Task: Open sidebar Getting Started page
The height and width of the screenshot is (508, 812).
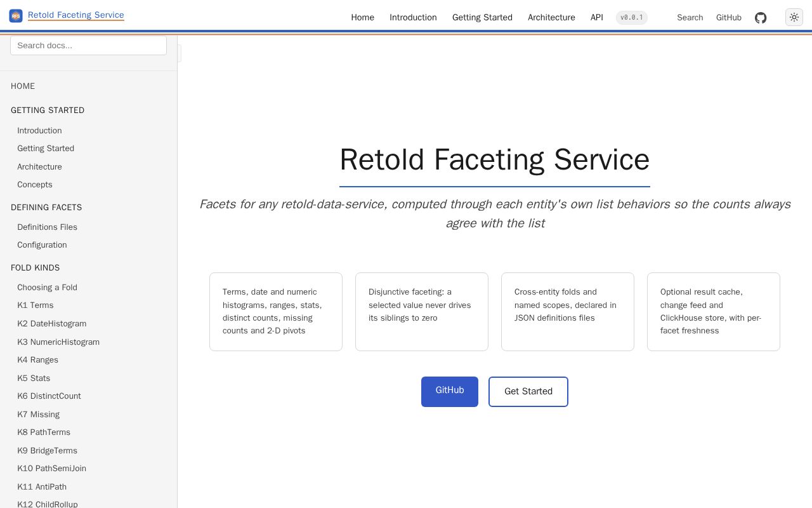Action: point(46,149)
